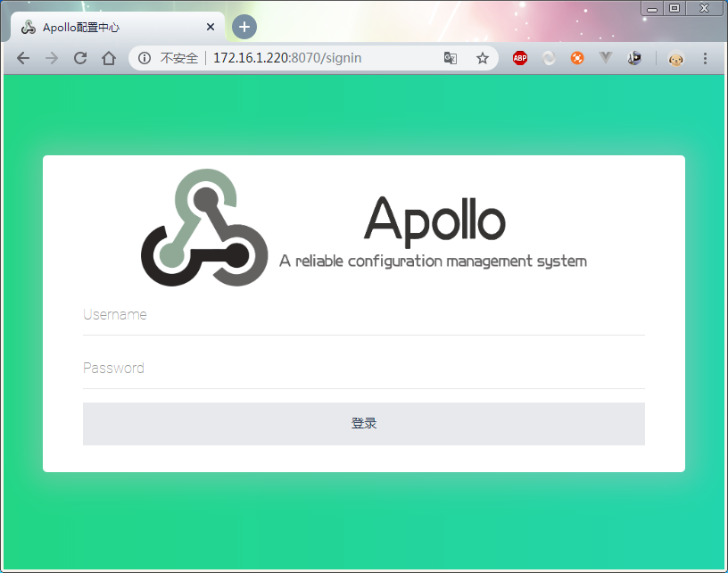
Task: Click the Username input field
Action: coord(363,315)
